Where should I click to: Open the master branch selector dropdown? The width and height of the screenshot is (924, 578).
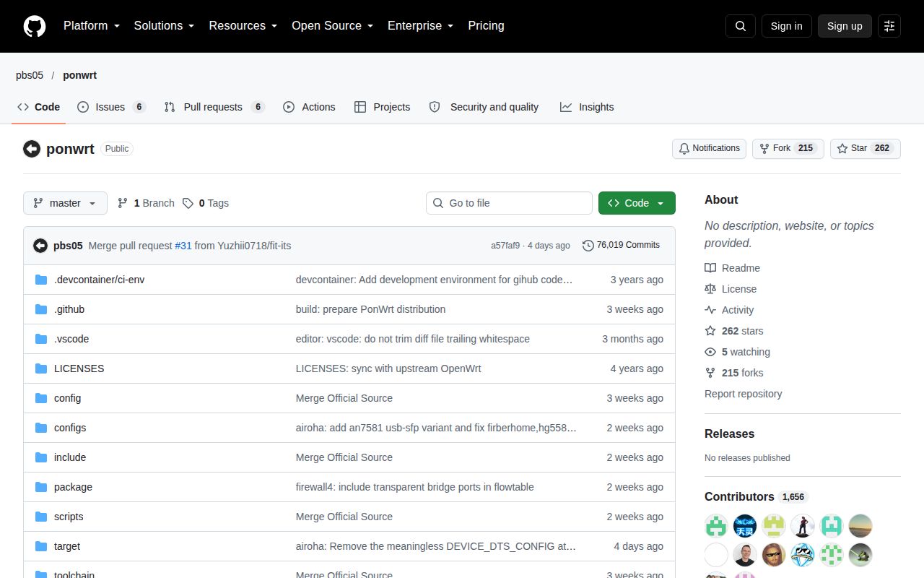pyautogui.click(x=65, y=203)
